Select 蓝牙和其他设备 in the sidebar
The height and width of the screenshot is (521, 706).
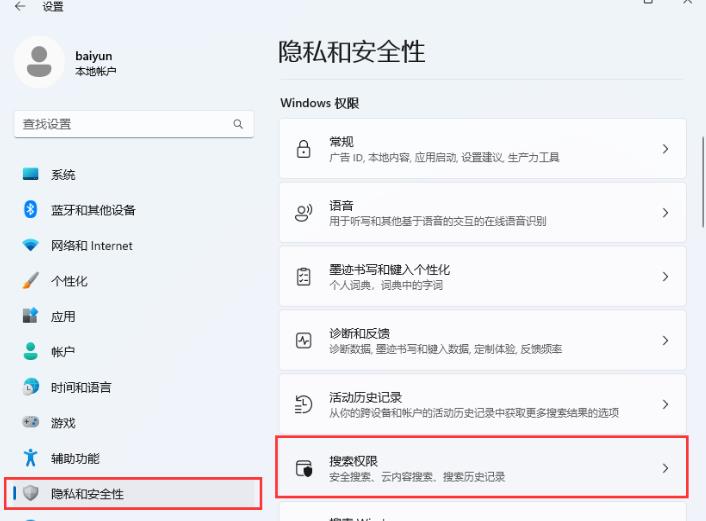(x=133, y=210)
